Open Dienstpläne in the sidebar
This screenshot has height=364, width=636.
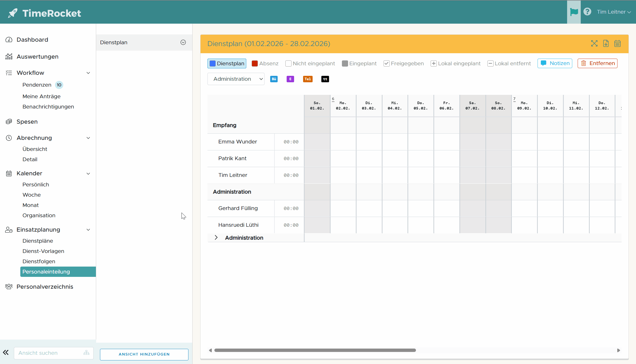tap(38, 241)
